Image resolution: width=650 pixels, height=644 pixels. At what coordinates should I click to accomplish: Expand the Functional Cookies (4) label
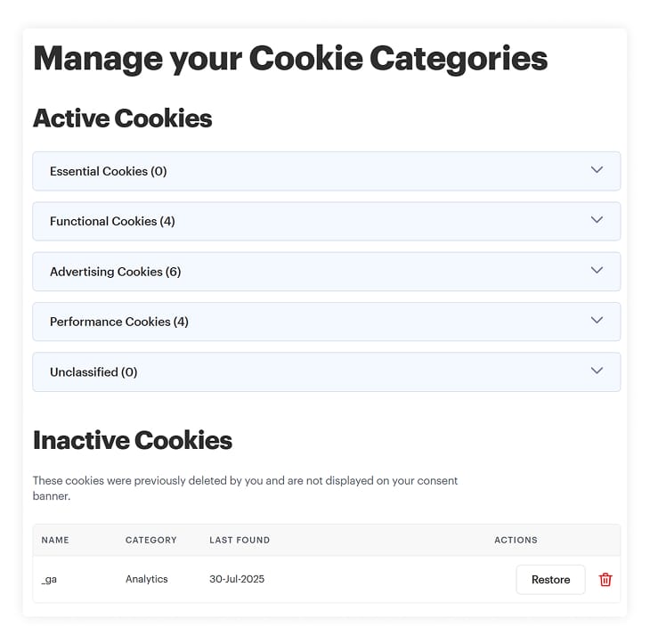pyautogui.click(x=112, y=222)
